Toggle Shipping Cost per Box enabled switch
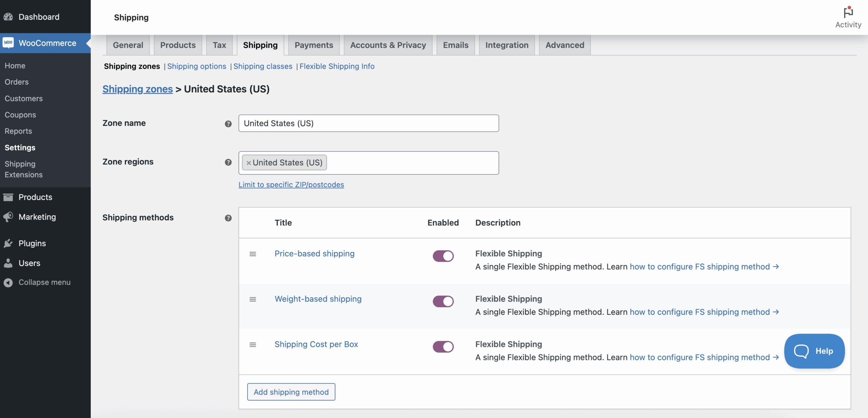Image resolution: width=868 pixels, height=418 pixels. point(443,346)
